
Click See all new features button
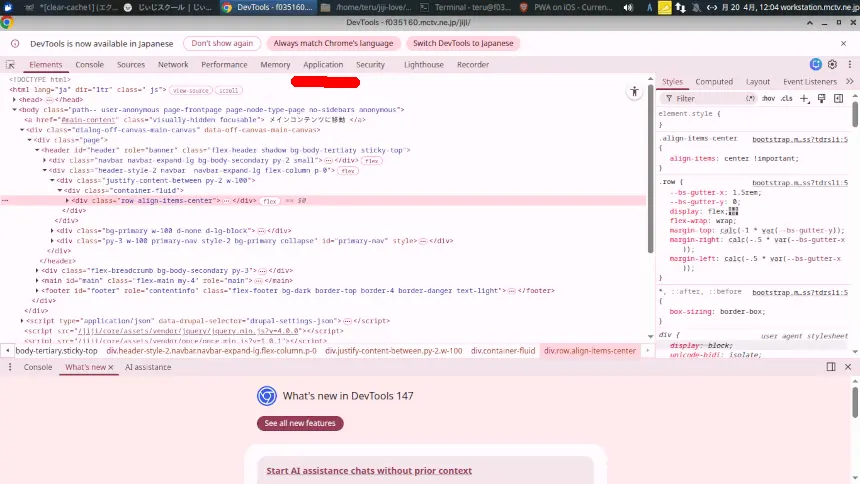click(299, 423)
